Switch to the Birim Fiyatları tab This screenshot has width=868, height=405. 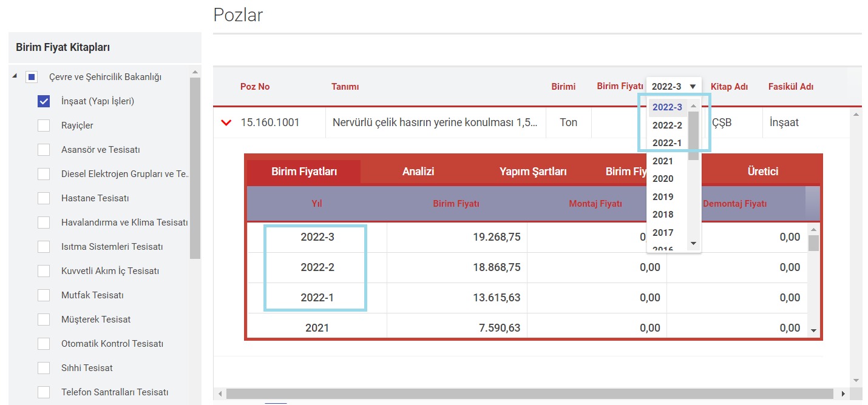(x=304, y=172)
